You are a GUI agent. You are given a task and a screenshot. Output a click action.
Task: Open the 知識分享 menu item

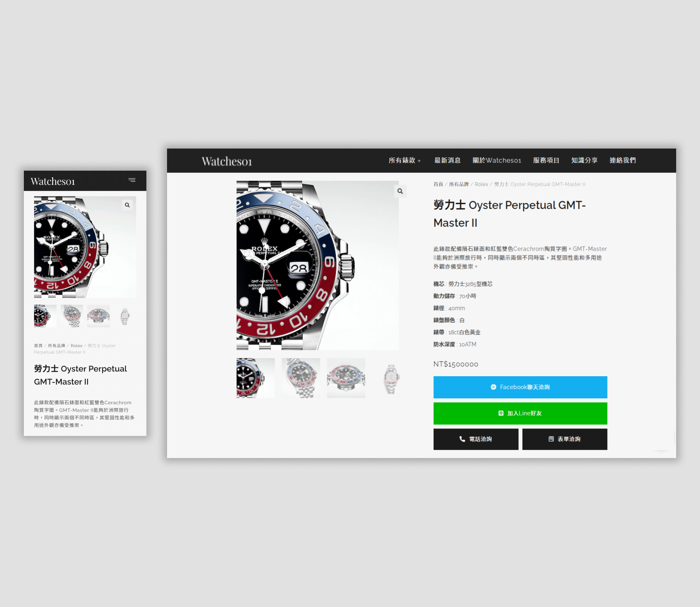click(x=584, y=160)
